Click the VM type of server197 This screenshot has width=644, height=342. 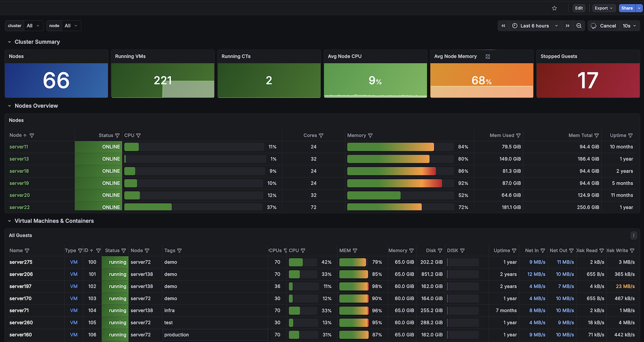tap(74, 286)
